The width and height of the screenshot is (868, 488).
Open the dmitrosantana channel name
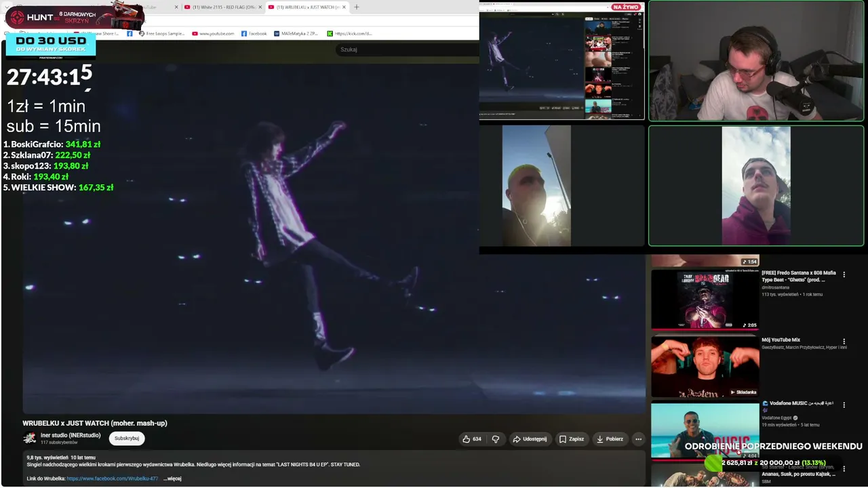point(775,287)
